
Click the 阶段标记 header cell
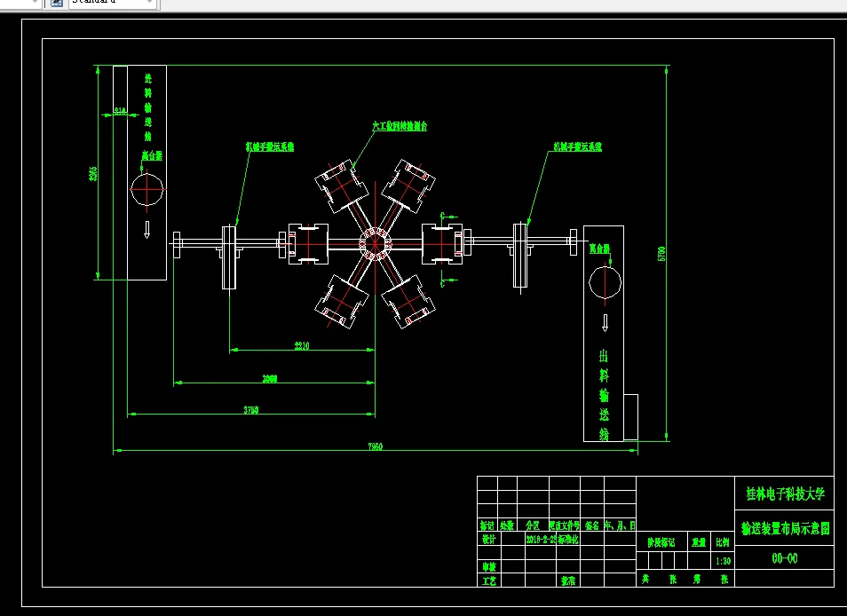click(661, 542)
